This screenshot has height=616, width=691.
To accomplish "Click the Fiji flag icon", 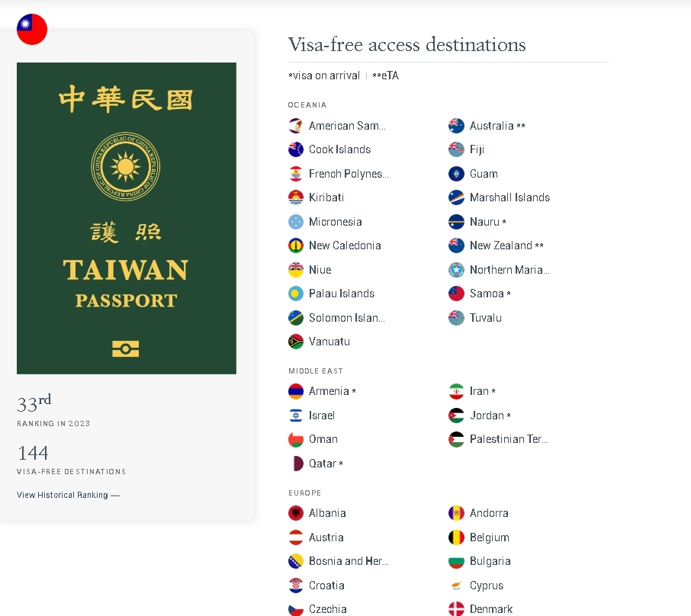I will 456,149.
